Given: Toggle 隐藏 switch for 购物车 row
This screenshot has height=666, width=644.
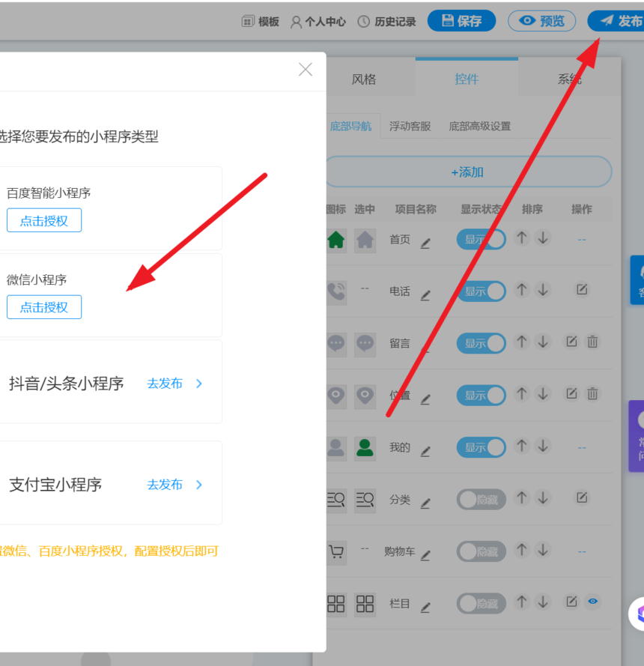Looking at the screenshot, I should pos(482,551).
